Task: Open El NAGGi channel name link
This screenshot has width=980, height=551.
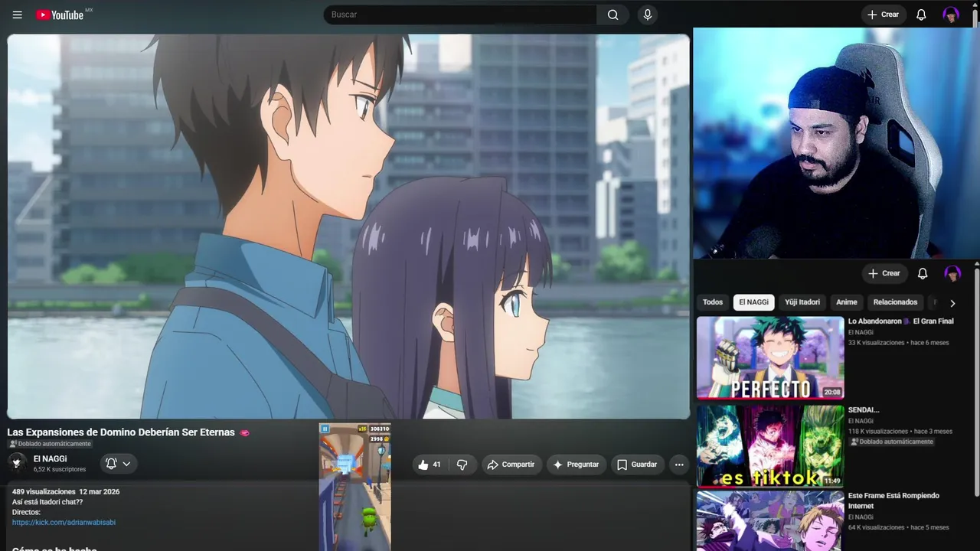Action: click(50, 459)
